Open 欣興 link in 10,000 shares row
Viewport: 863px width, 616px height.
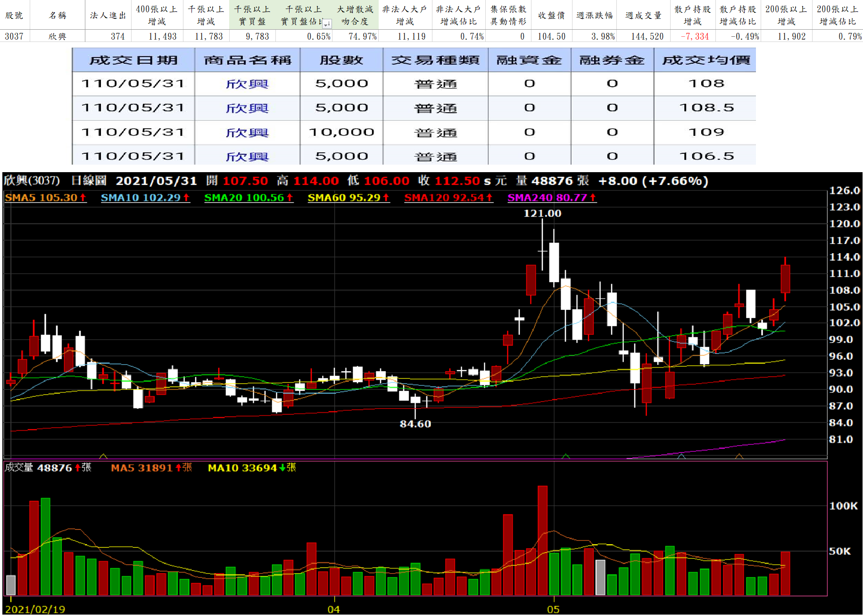pos(247,133)
